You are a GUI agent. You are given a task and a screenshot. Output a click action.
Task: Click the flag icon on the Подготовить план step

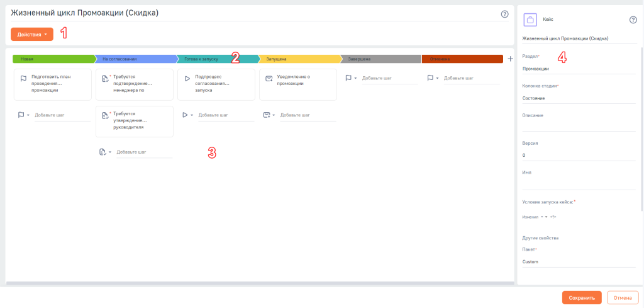[x=23, y=78]
